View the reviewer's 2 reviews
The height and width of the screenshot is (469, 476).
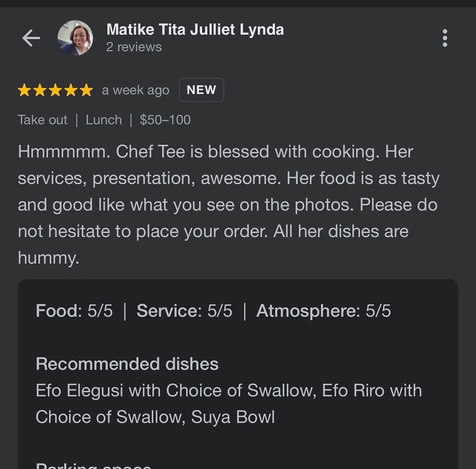[x=134, y=47]
